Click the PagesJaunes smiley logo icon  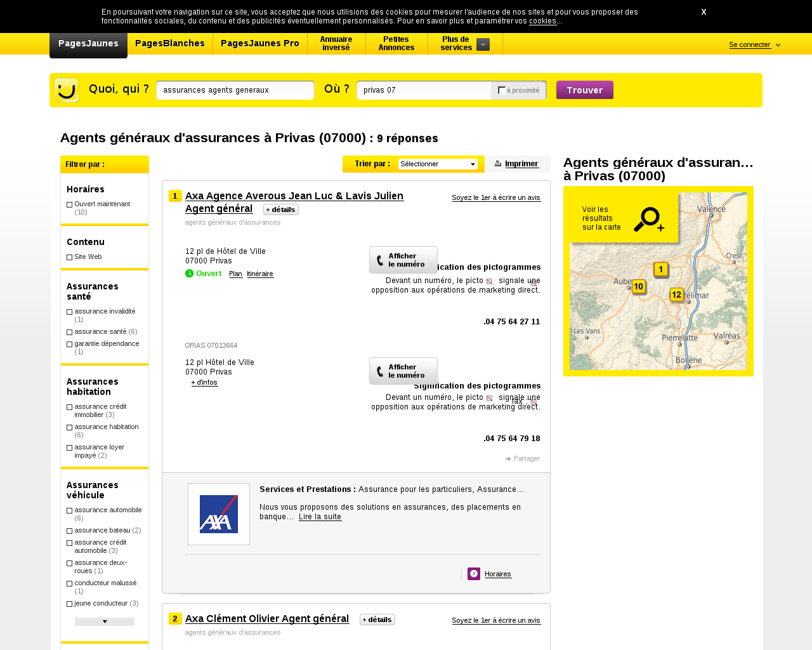point(67,90)
